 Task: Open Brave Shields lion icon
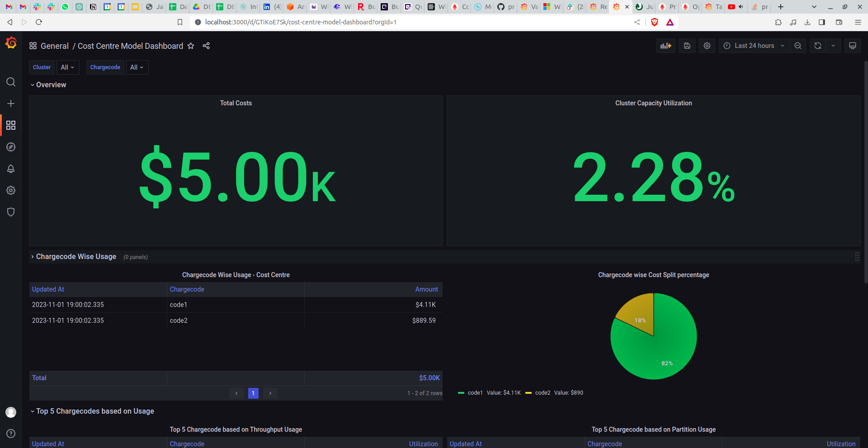pos(655,22)
